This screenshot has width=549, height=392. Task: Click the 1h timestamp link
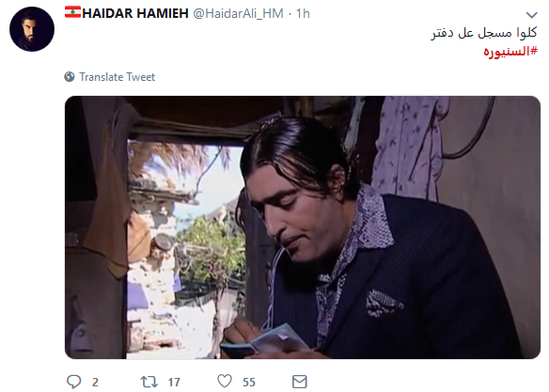coord(303,14)
